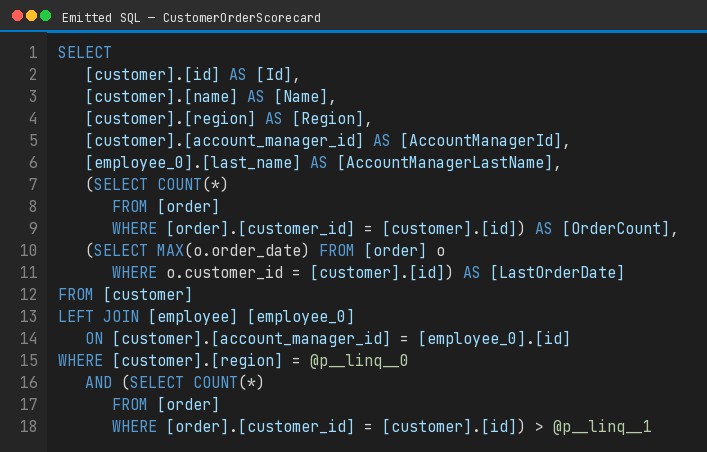Click the @p__linq__1 parameter

point(603,427)
